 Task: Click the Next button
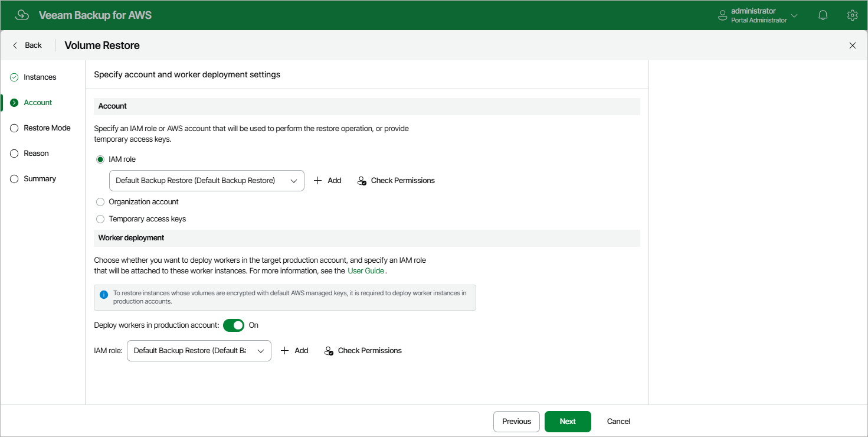[568, 422]
